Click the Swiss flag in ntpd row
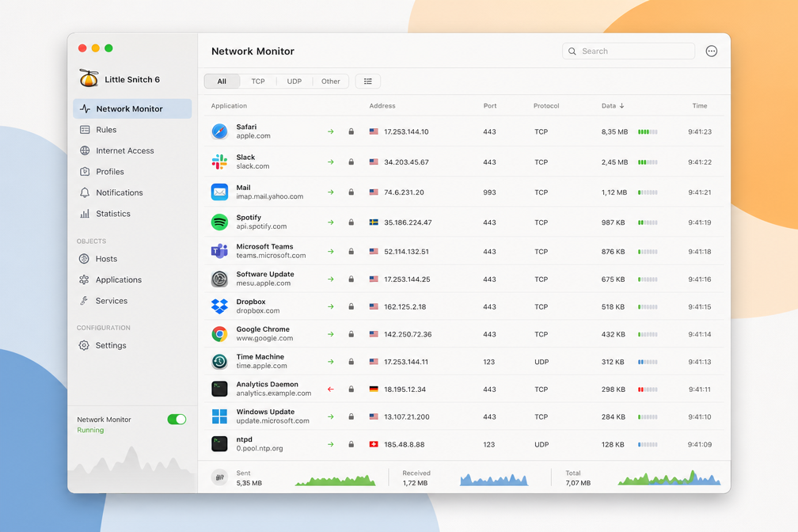 [x=374, y=444]
